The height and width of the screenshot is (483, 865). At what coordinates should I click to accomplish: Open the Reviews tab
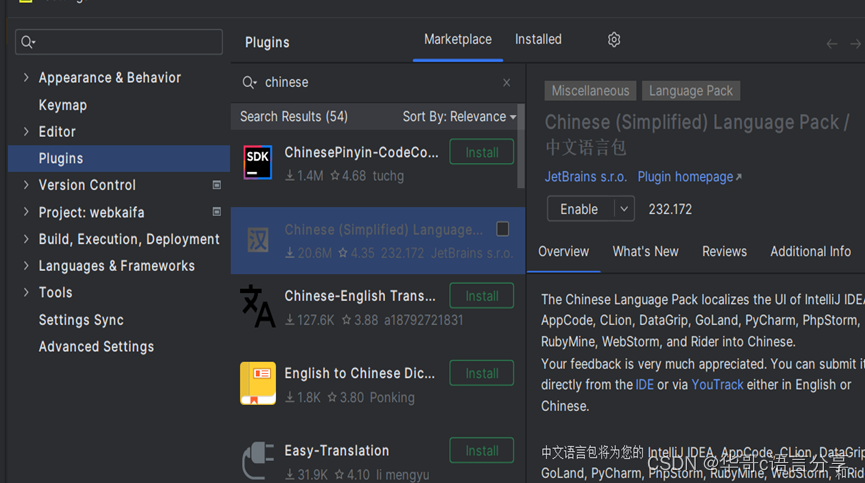pyautogui.click(x=724, y=251)
